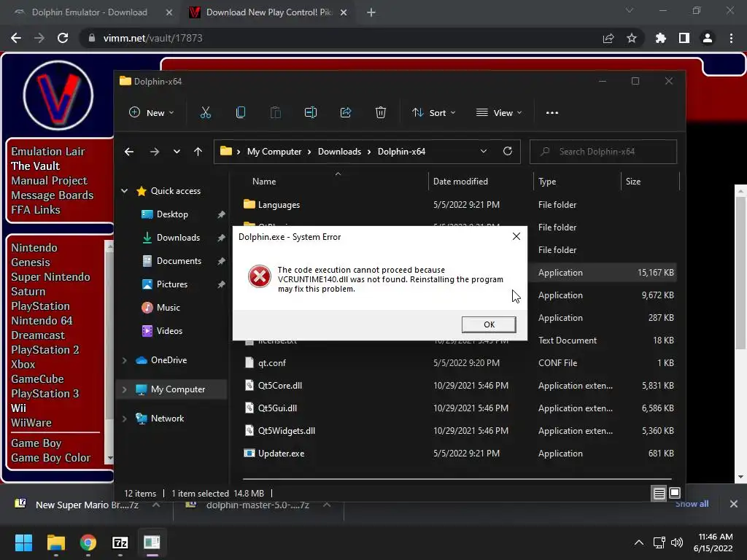Show hidden system tray icons
Screen dimensions: 747x560
click(639, 542)
